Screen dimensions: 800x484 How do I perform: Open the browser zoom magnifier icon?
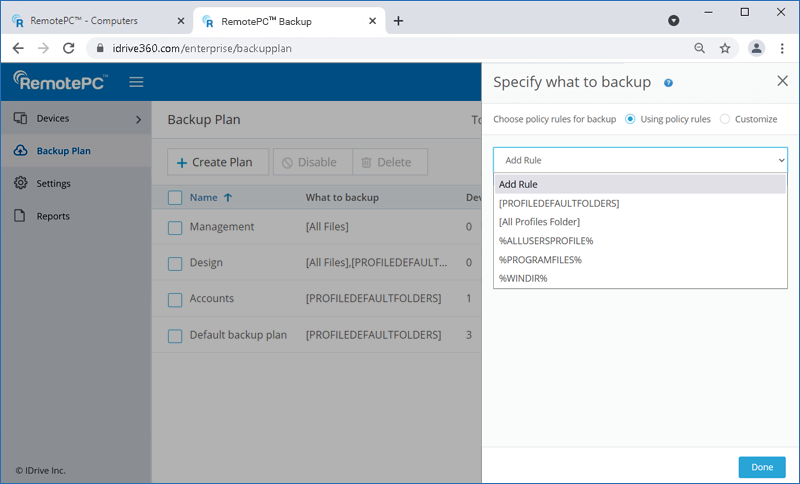(x=700, y=48)
